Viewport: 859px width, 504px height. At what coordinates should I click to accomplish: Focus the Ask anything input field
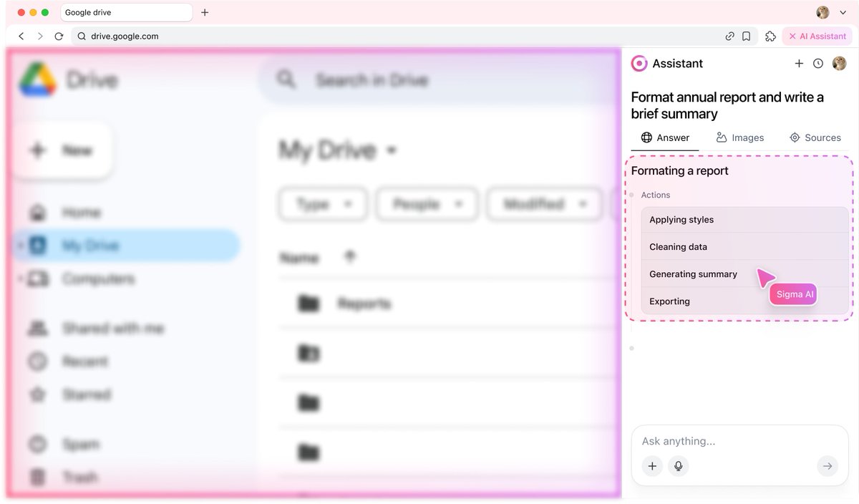point(739,441)
